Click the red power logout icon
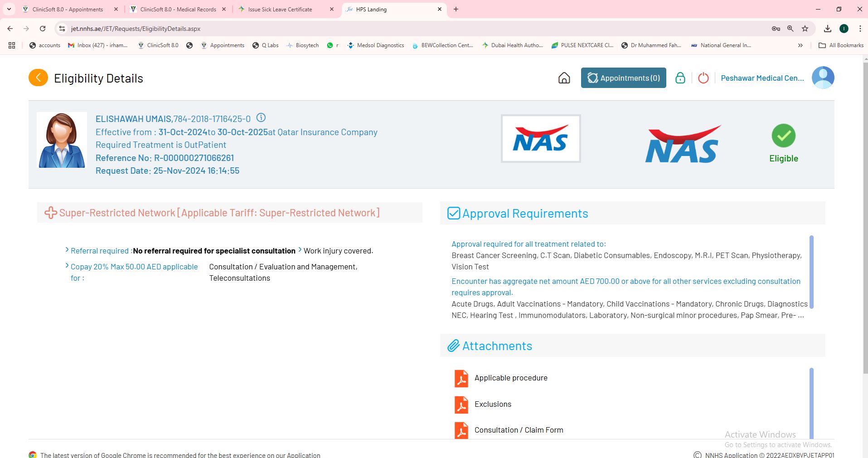 [703, 78]
